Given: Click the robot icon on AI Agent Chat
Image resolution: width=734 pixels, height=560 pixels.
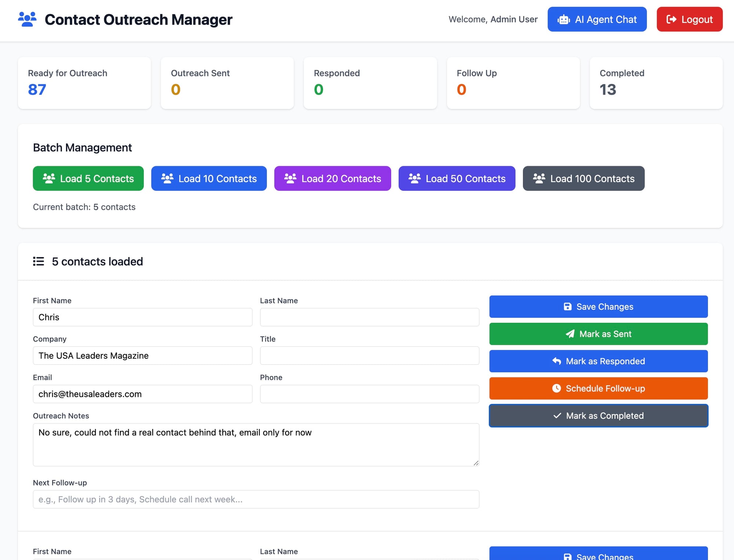Looking at the screenshot, I should [564, 19].
